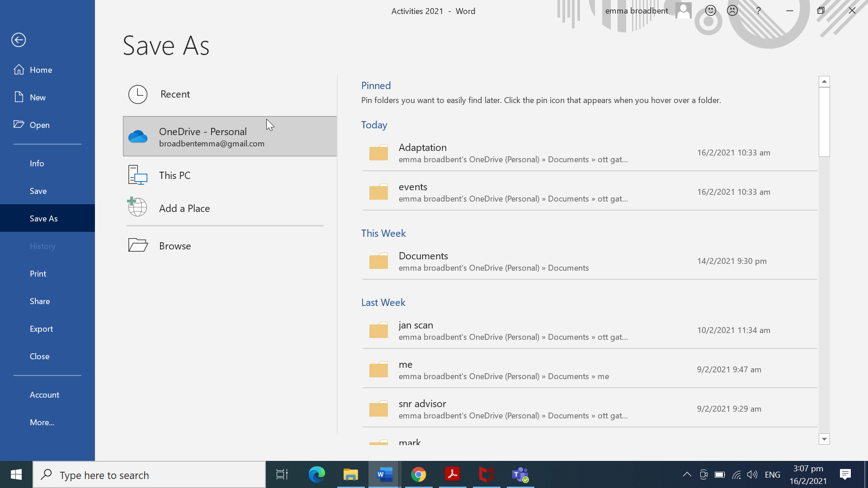Select Open in the backstage sidebar
The image size is (868, 488).
coord(47,125)
